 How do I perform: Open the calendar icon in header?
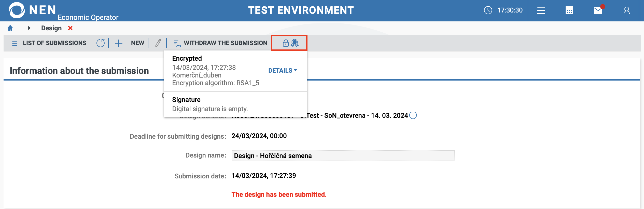[569, 10]
